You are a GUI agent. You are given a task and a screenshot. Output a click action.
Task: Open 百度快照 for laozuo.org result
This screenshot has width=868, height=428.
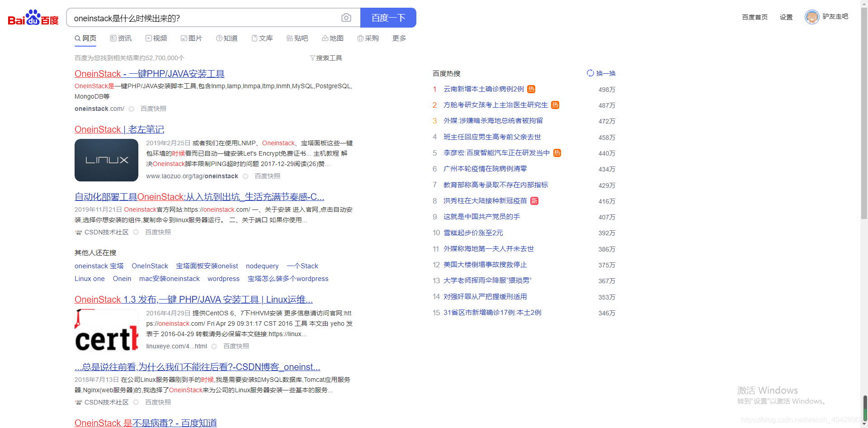tap(267, 176)
